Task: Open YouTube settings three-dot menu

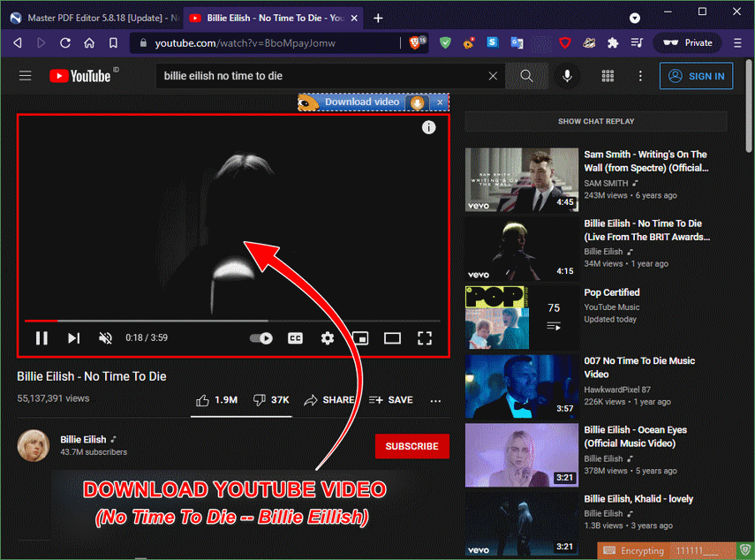Action: (640, 76)
